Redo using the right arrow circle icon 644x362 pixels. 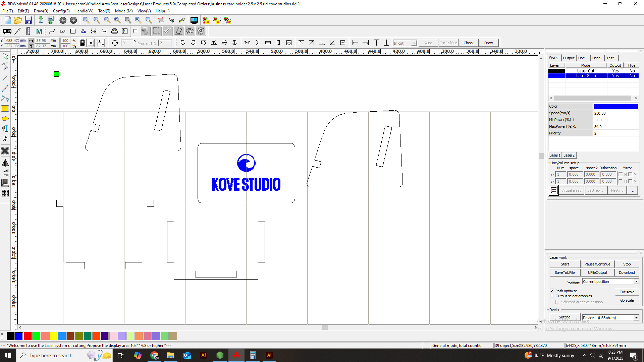click(x=73, y=20)
